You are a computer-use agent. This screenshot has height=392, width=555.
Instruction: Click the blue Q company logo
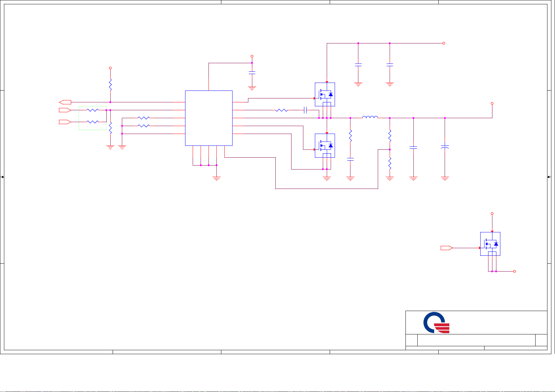tap(436, 323)
